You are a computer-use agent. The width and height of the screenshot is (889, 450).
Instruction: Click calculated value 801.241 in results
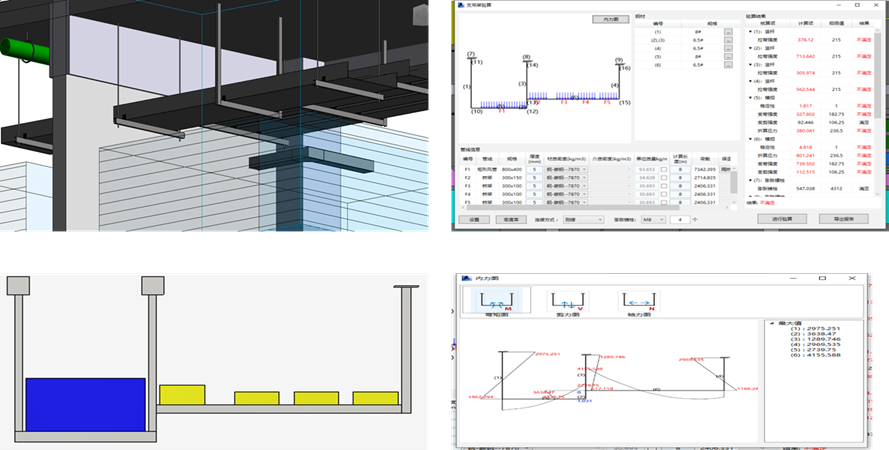pyautogui.click(x=806, y=155)
